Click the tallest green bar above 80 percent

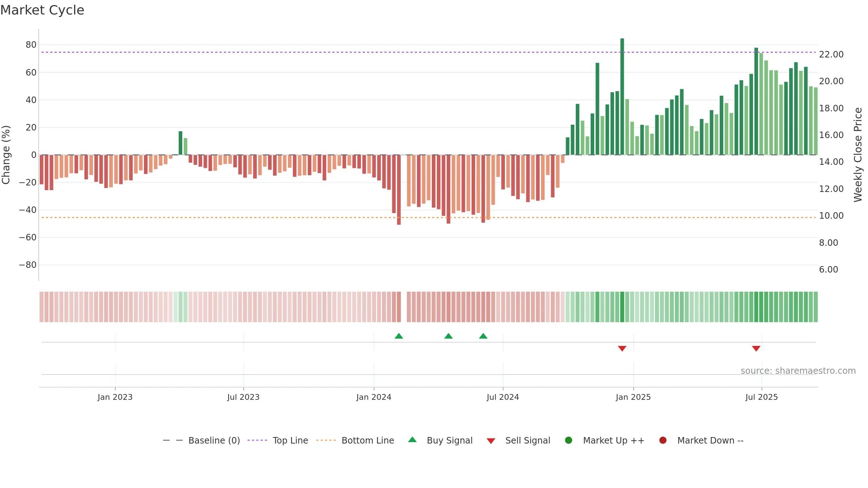tap(622, 97)
